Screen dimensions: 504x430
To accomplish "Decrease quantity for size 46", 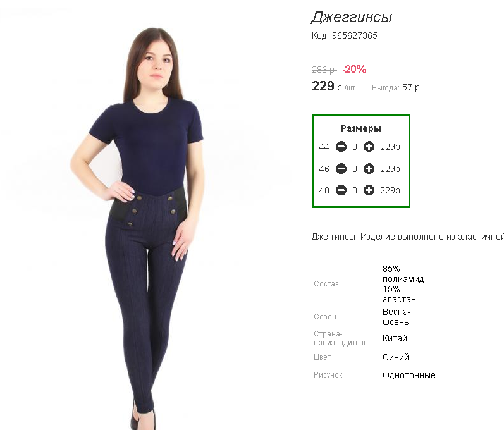I will tap(341, 169).
